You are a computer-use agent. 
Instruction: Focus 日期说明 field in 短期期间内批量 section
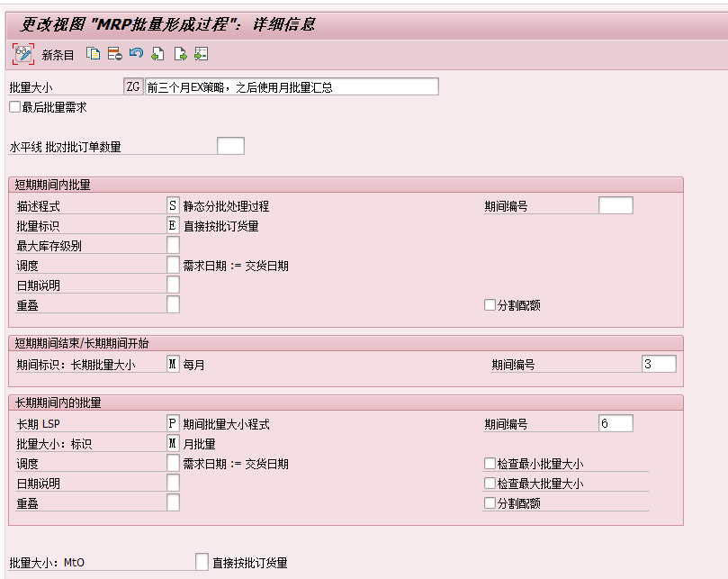pos(173,285)
